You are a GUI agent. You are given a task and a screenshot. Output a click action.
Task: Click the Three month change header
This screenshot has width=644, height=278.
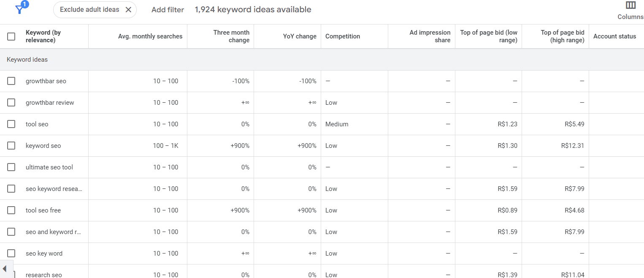231,36
